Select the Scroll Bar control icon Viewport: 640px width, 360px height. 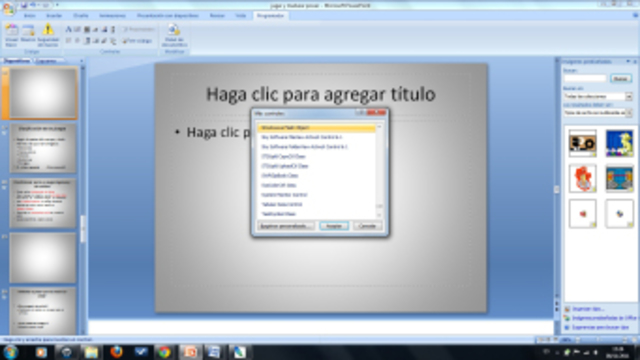tap(113, 29)
